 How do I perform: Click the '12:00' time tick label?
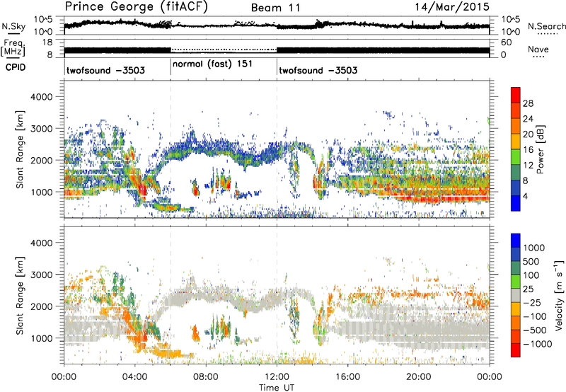[x=277, y=377]
